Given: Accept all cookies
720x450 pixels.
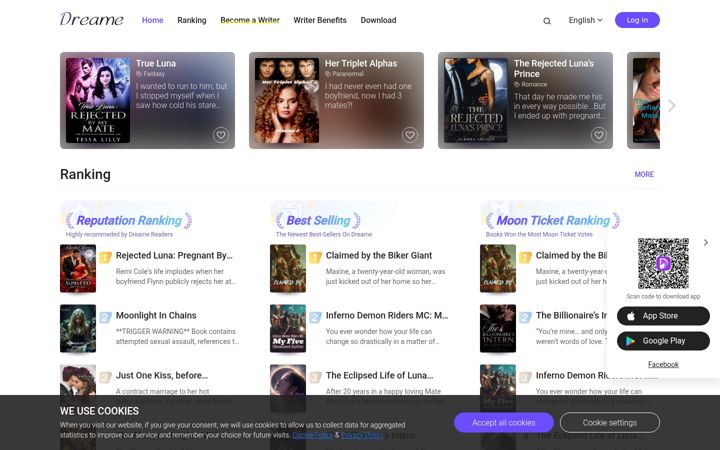Looking at the screenshot, I should click(504, 422).
